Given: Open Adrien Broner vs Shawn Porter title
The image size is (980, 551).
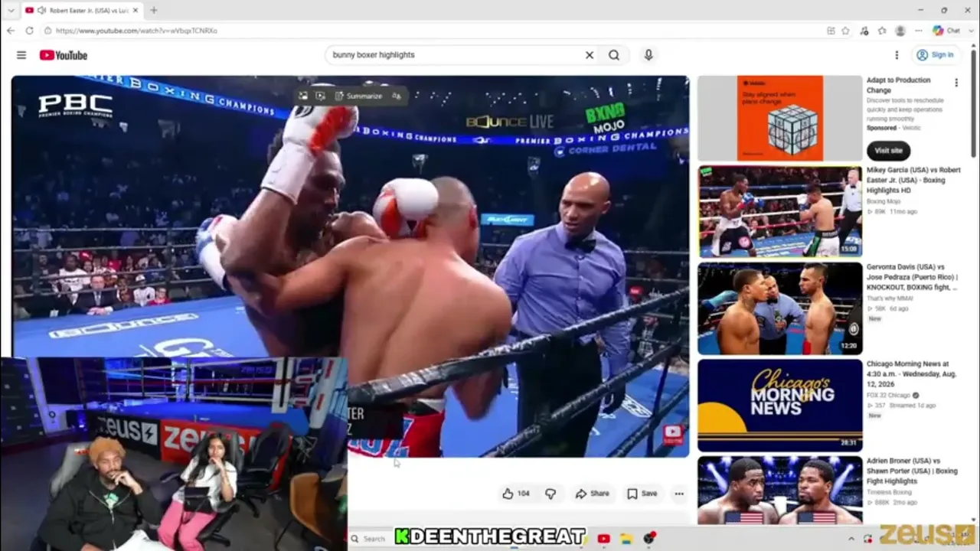Looking at the screenshot, I should [x=912, y=471].
